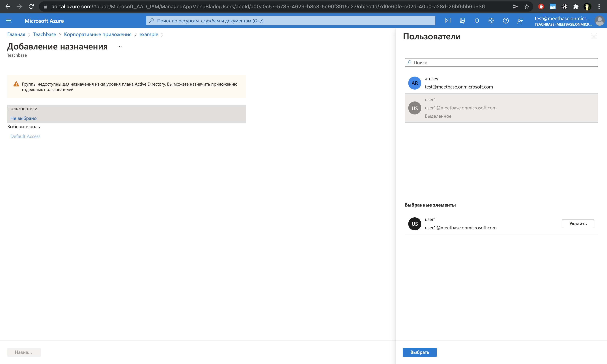Viewport: 607px width, 364px height.
Task: Click the lock icon for site information
Action: pyautogui.click(x=45, y=7)
